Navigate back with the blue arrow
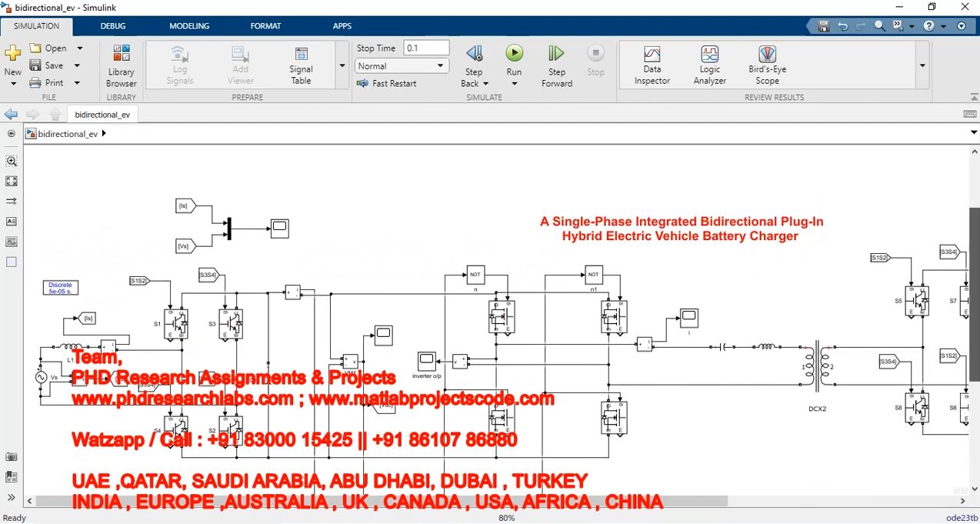This screenshot has height=524, width=980. tap(11, 115)
